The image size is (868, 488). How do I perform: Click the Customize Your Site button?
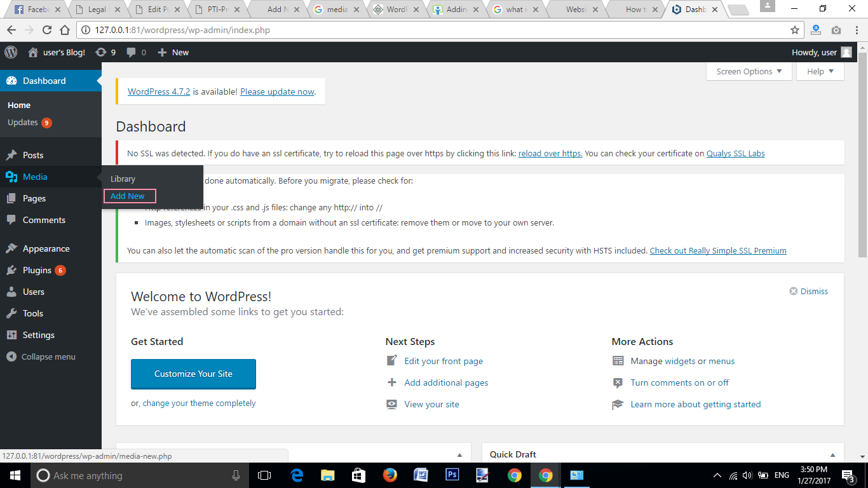coord(193,374)
